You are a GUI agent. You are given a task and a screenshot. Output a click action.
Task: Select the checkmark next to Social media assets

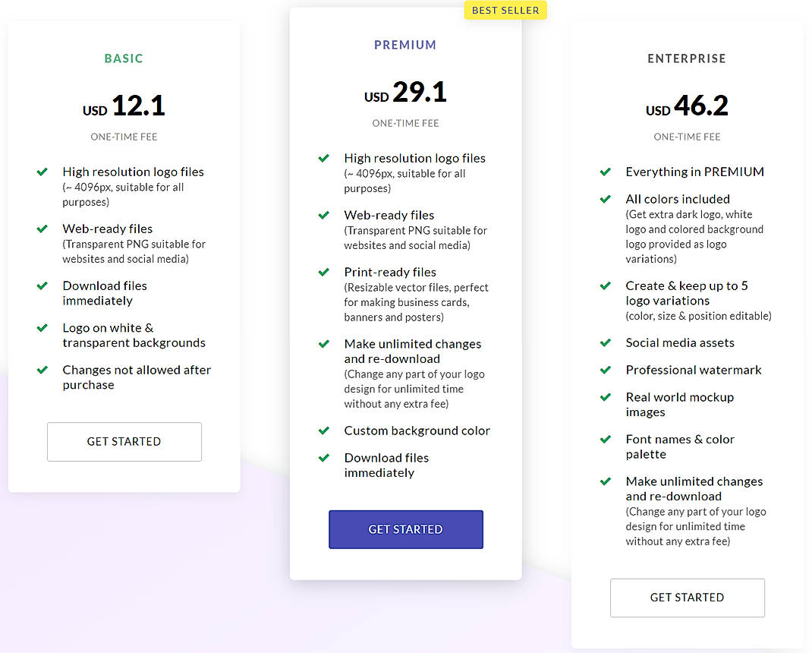[x=606, y=342]
